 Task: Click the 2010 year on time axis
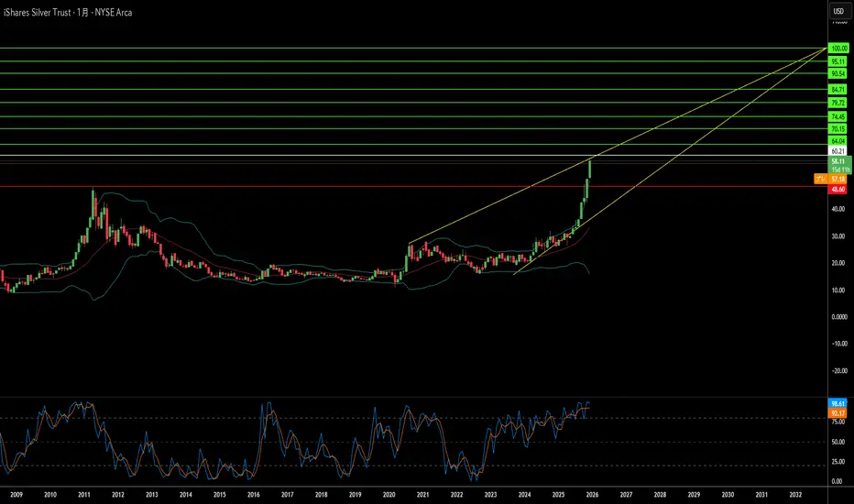pyautogui.click(x=50, y=495)
